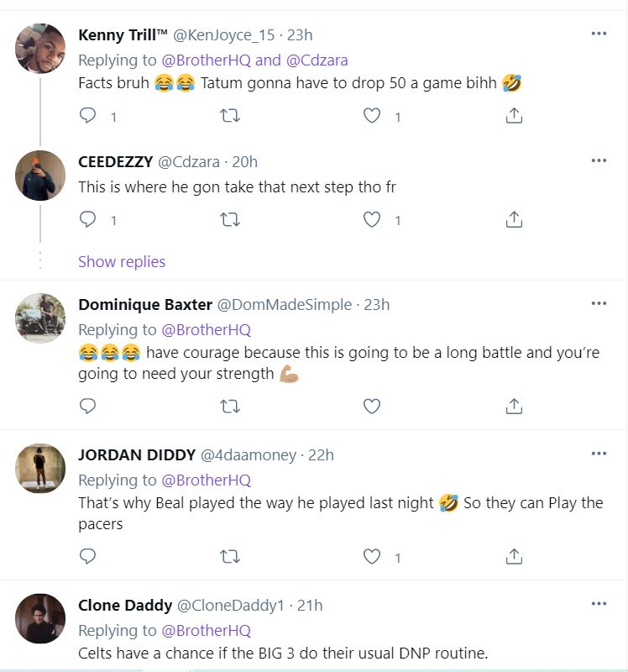Share Kenny Trill's tweet

point(515,117)
